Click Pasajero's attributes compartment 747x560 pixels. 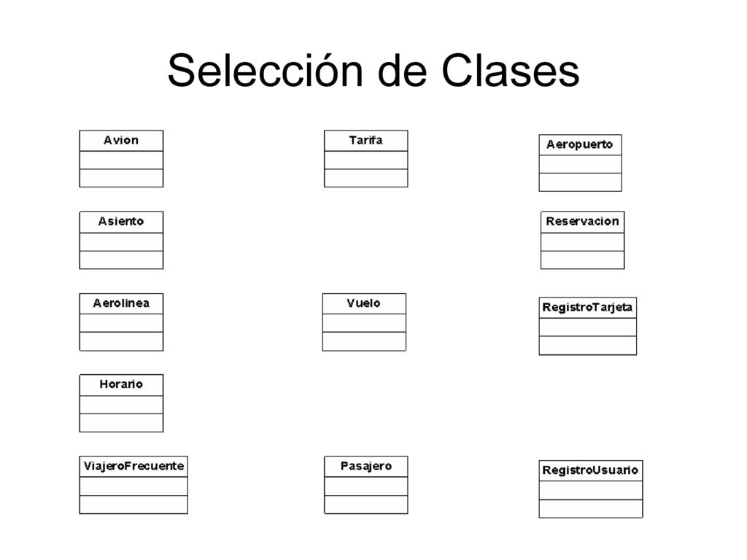[366, 486]
